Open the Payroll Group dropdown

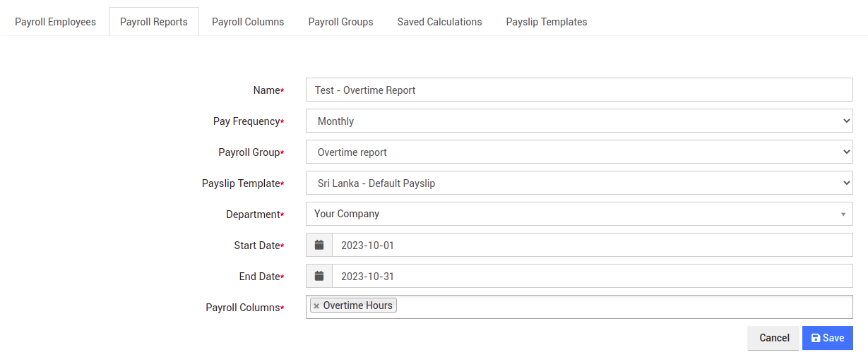579,152
